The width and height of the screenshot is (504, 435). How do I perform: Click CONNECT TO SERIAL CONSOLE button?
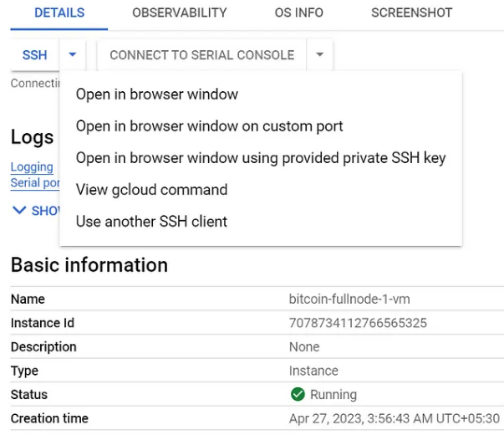point(202,55)
